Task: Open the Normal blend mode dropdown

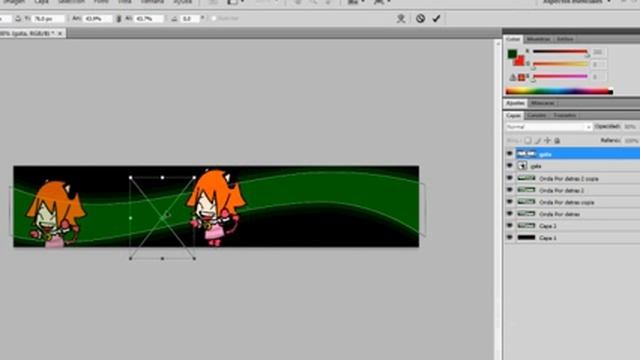Action: pos(548,127)
